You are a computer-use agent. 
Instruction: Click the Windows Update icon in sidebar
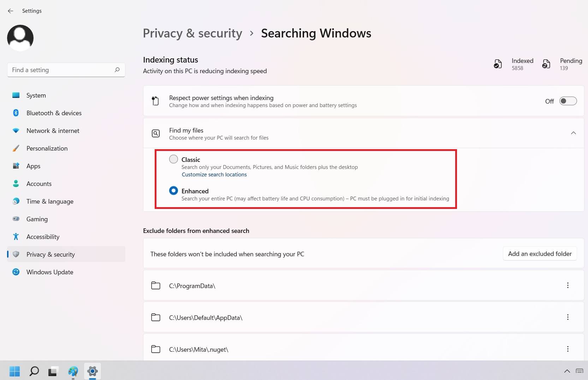[x=16, y=272]
